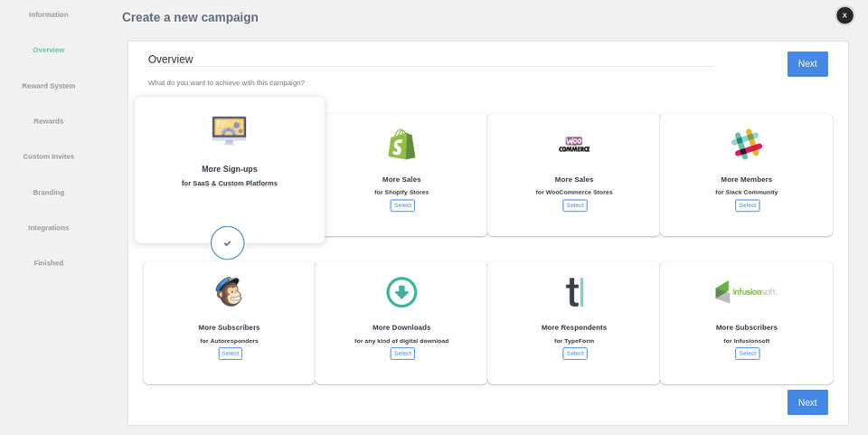
Task: Close the campaign creation dialog
Action: tap(844, 15)
